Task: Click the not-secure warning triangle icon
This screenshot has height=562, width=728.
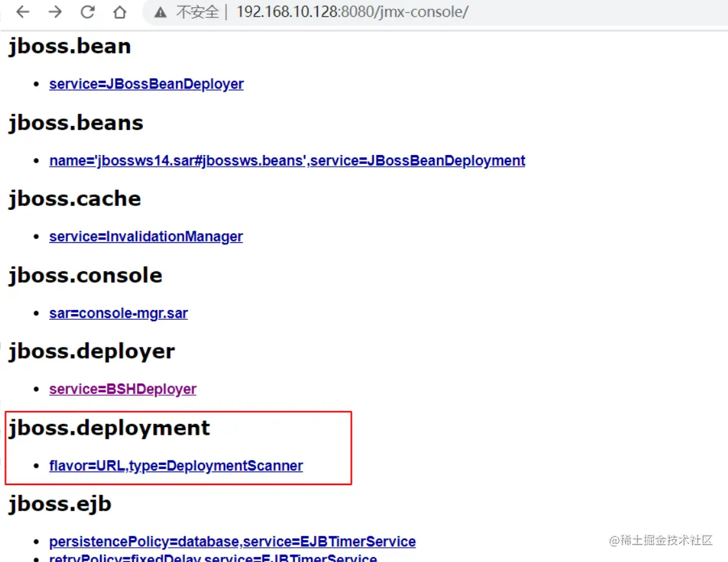Action: 160,12
